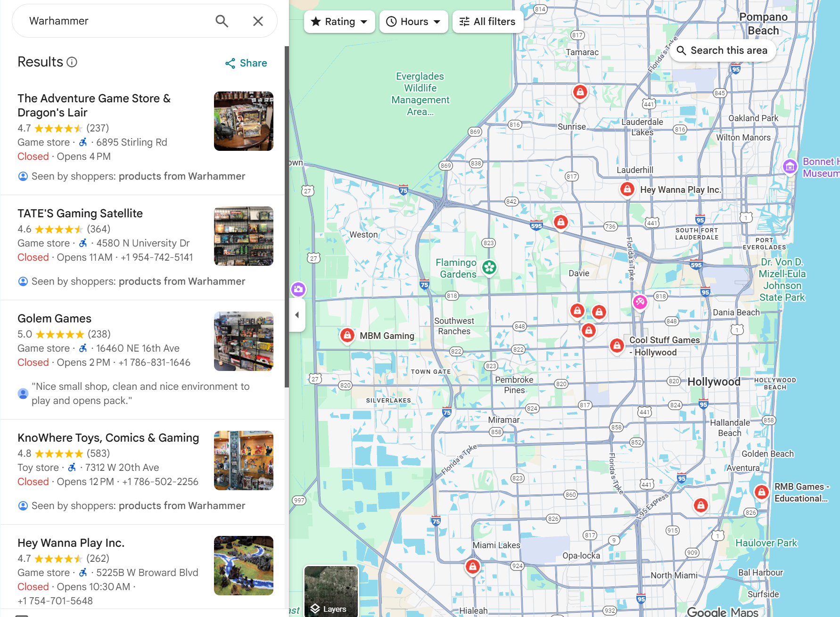
Task: Click the results panel scrollbar
Action: [x=286, y=217]
